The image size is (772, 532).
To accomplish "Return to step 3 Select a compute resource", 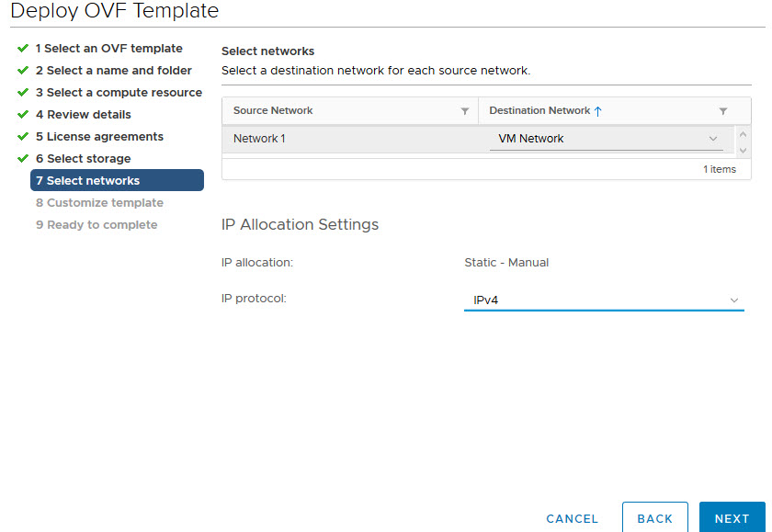I will [119, 93].
